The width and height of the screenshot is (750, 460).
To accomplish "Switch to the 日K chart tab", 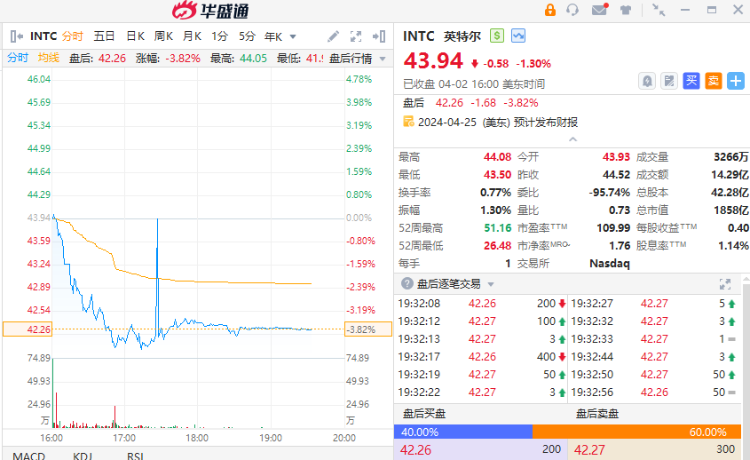I will (135, 36).
